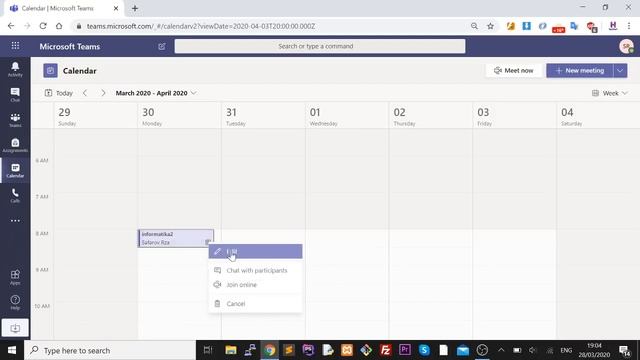Click the New meeting button

580,71
